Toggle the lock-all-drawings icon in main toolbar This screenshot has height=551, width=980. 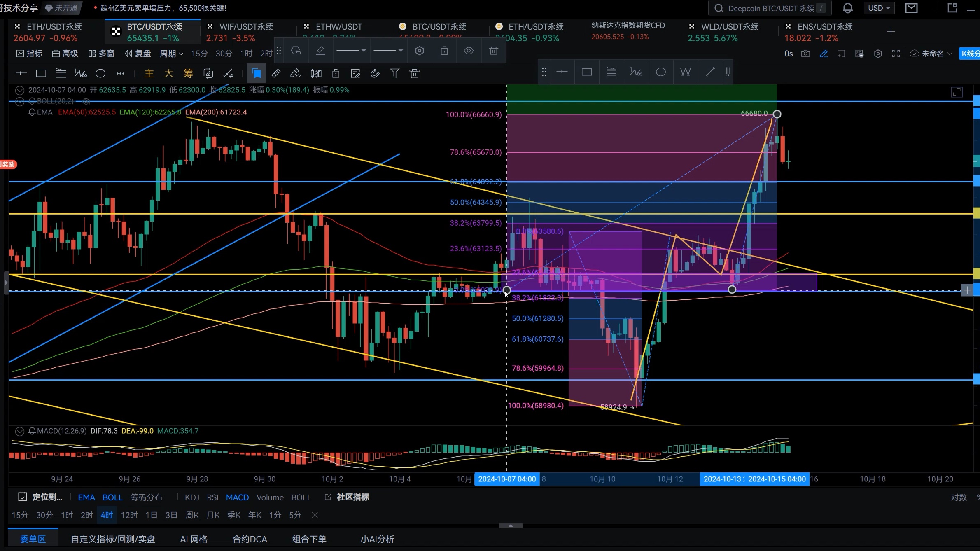[x=336, y=74]
